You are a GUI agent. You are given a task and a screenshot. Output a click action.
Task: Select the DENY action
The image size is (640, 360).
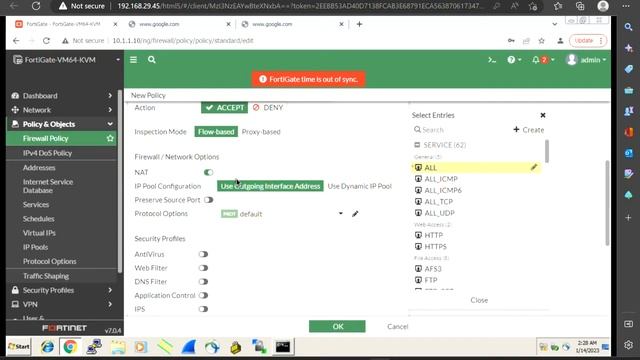[268, 107]
